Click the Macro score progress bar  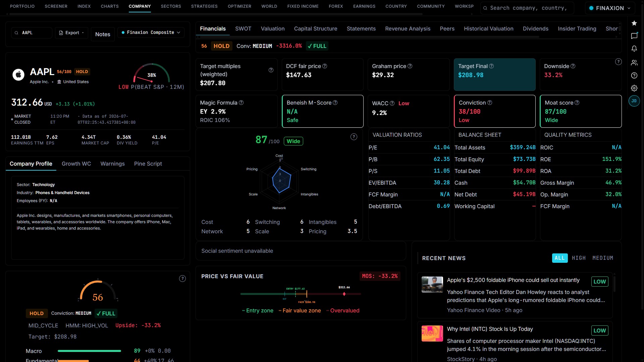click(x=89, y=351)
